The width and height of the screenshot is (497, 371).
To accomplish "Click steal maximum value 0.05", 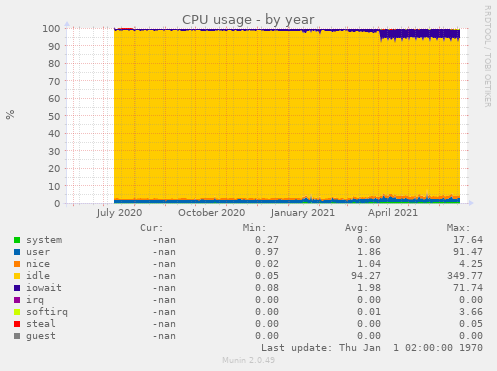I will [x=471, y=324].
